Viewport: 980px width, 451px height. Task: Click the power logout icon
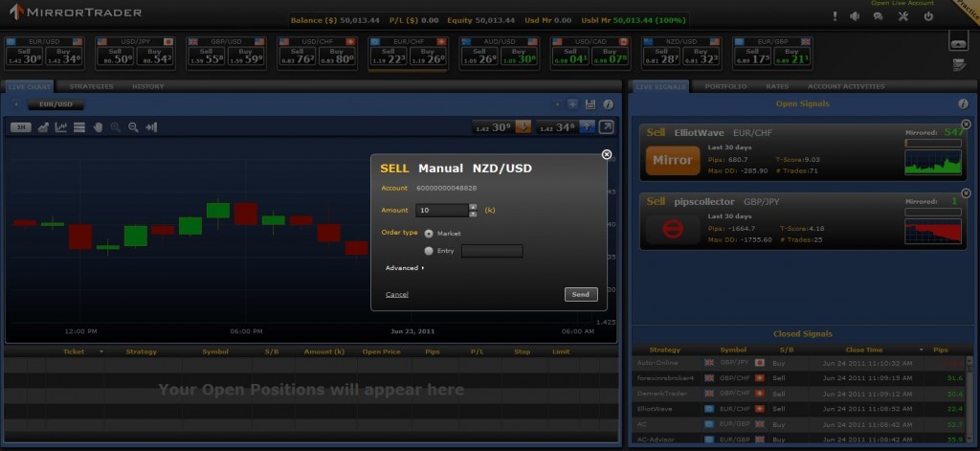(927, 16)
